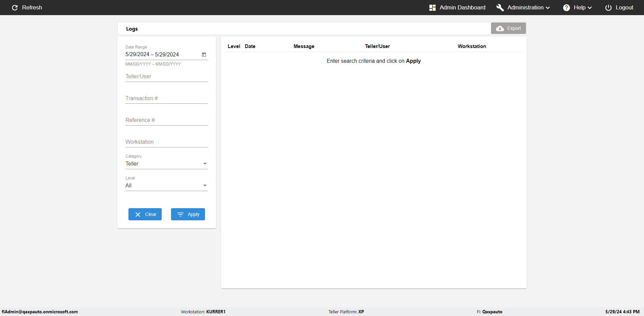This screenshot has height=316, width=644.
Task: Focus the Teller/User filter field
Action: tap(167, 77)
